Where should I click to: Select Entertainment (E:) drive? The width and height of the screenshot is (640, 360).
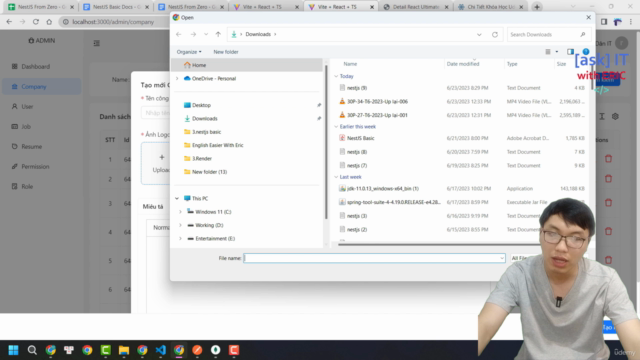[x=211, y=238]
